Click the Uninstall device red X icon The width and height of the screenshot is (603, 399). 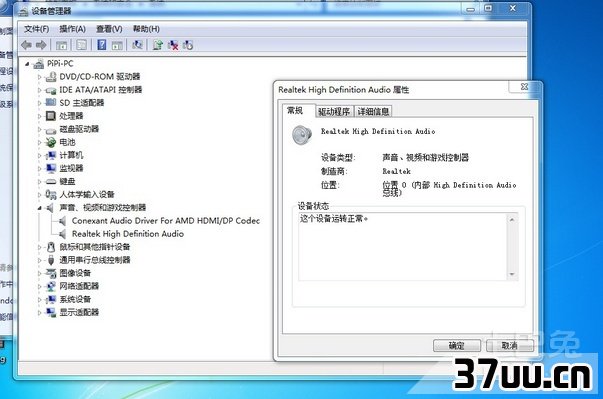(x=173, y=45)
